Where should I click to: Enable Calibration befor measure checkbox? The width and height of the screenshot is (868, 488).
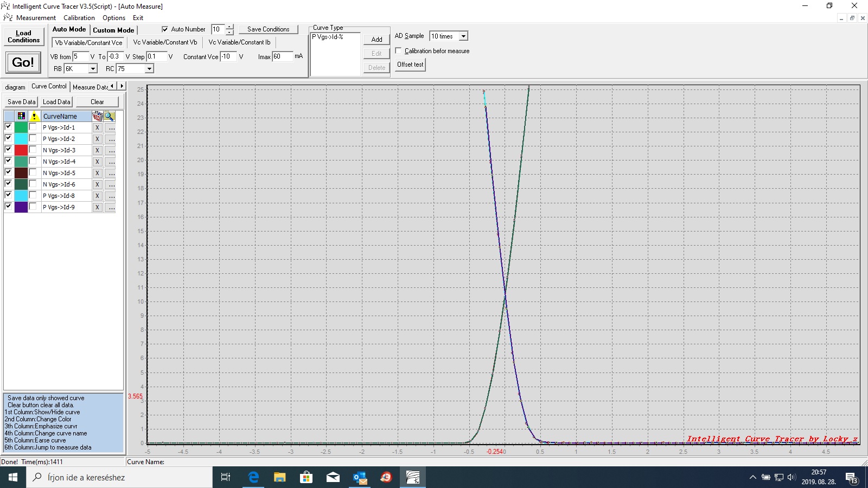tap(398, 50)
